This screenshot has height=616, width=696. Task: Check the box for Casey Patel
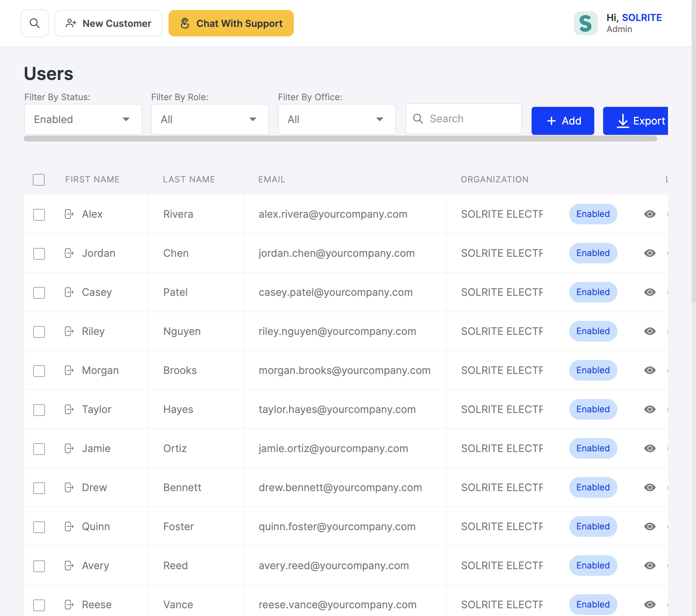(39, 293)
